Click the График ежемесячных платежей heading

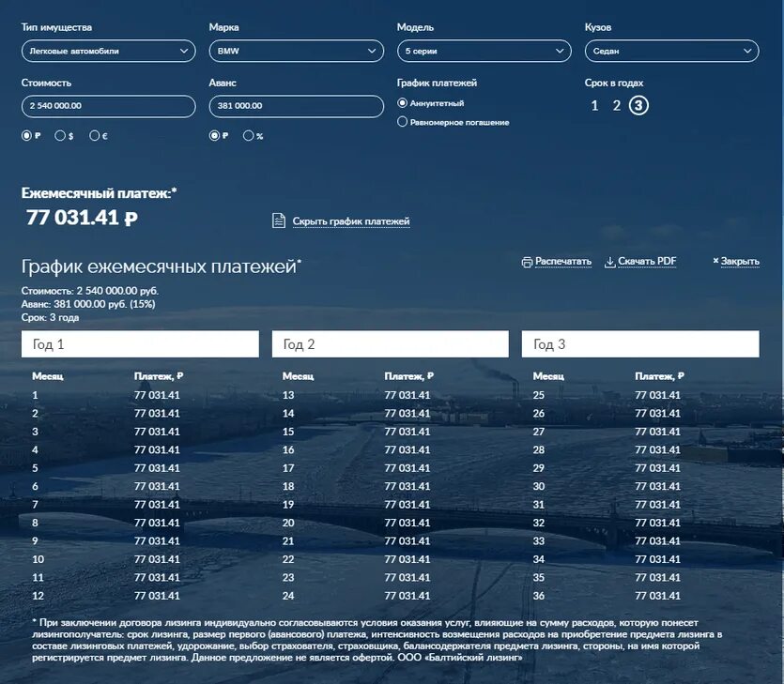click(161, 266)
